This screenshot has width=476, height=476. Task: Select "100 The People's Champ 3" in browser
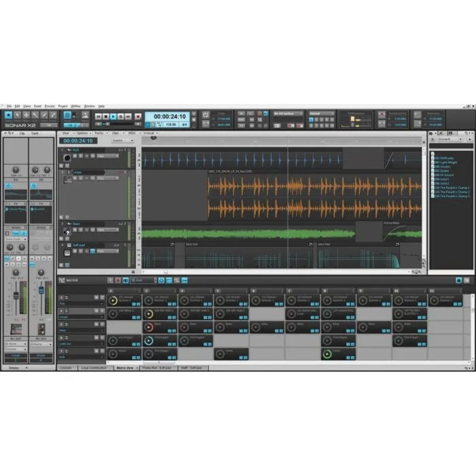tap(450, 197)
